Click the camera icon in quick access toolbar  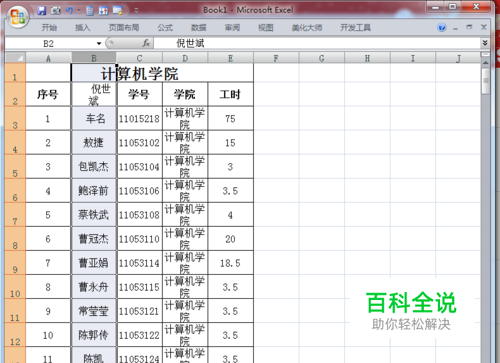pos(56,11)
